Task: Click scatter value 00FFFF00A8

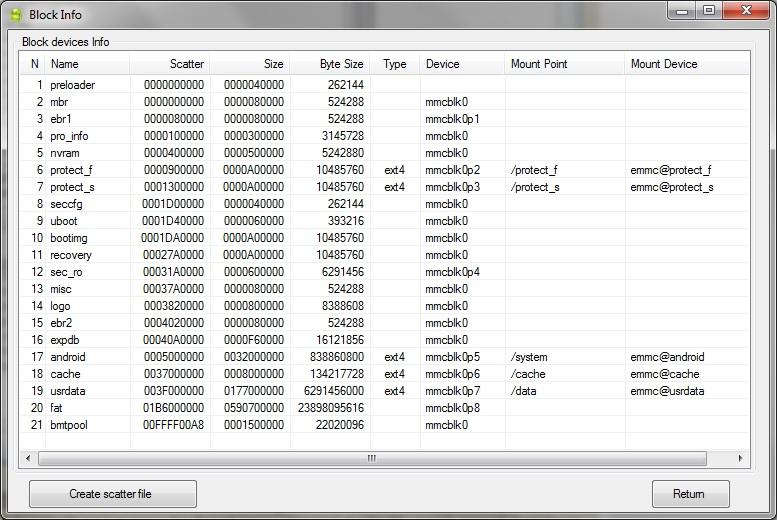Action: coord(173,425)
